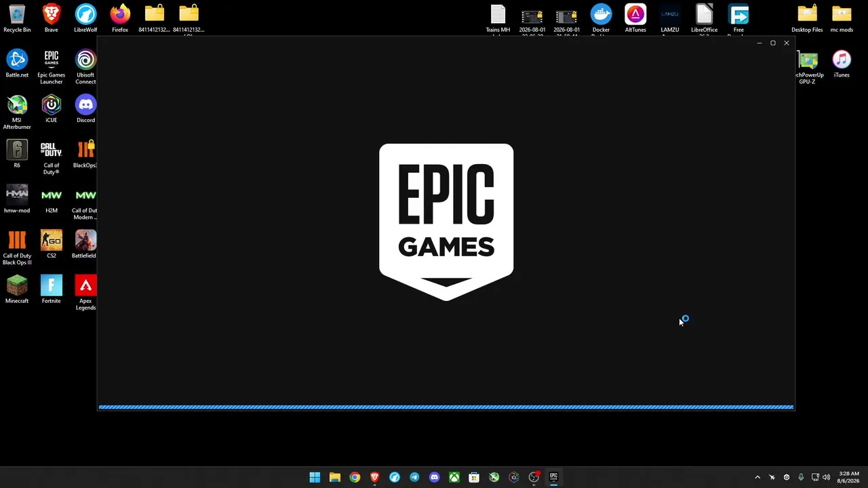This screenshot has height=488, width=868.
Task: Click the Discord desktop shortcut
Action: [85, 109]
